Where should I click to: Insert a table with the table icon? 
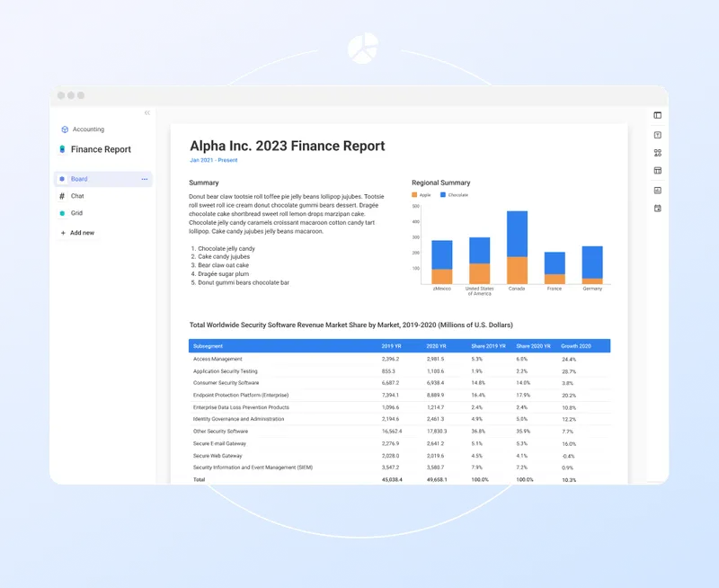[658, 171]
